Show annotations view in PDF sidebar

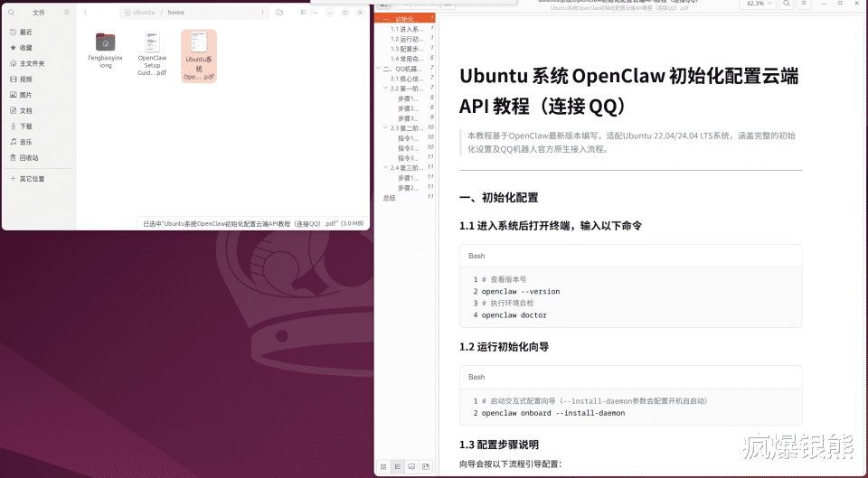(x=411, y=467)
